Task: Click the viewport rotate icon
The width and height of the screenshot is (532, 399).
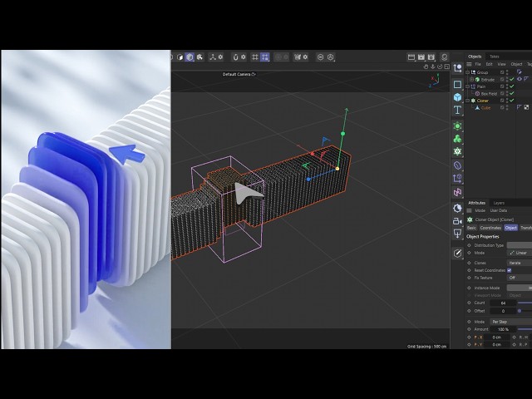Action: 440,66
